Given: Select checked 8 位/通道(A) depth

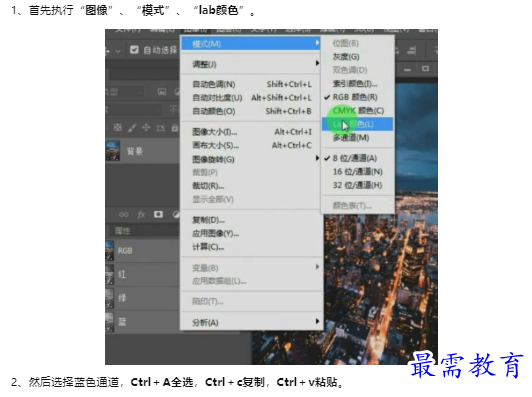Looking at the screenshot, I should tap(357, 158).
